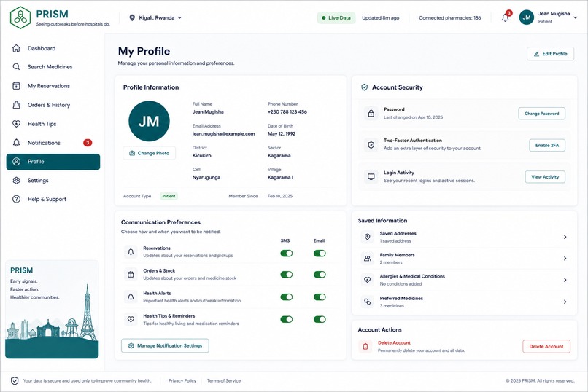
Task: Expand Saved Addresses chevron
Action: pos(565,237)
